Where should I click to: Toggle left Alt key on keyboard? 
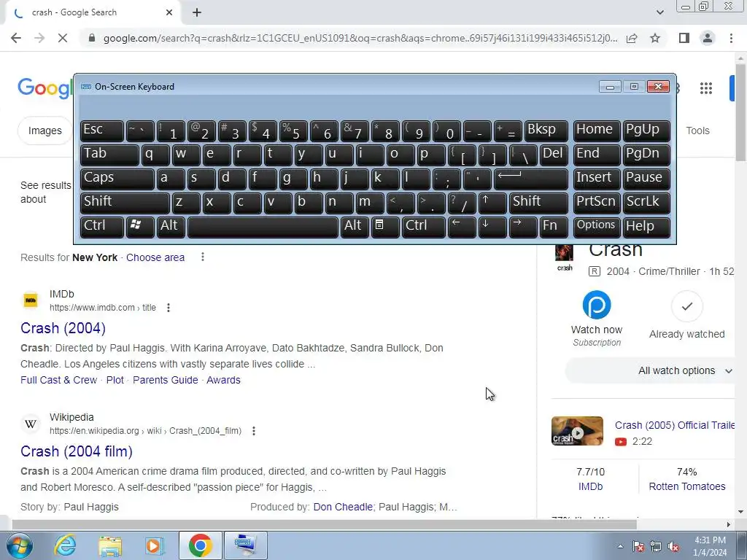pos(171,226)
